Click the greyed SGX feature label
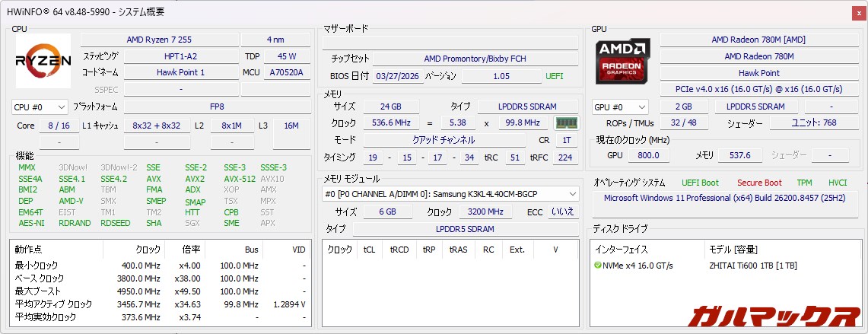This screenshot has width=868, height=334. (x=193, y=223)
